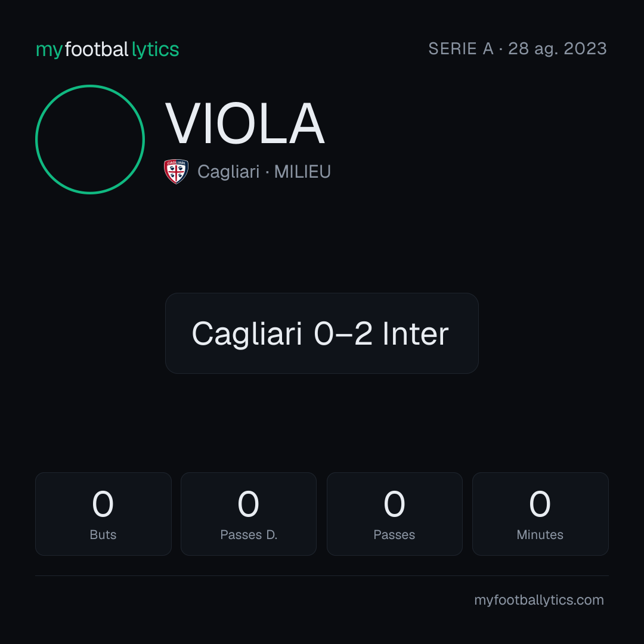Click the Minutes stat card
The image size is (644, 644).
[540, 514]
